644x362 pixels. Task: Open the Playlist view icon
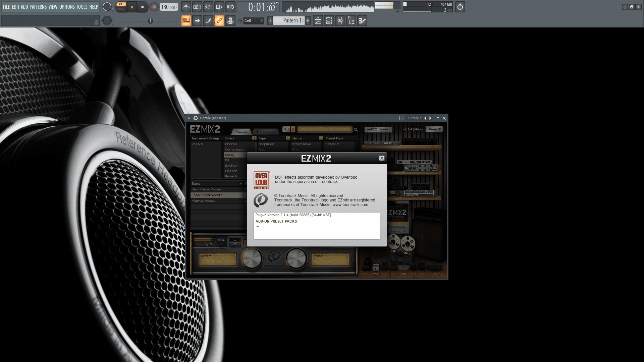(318, 21)
